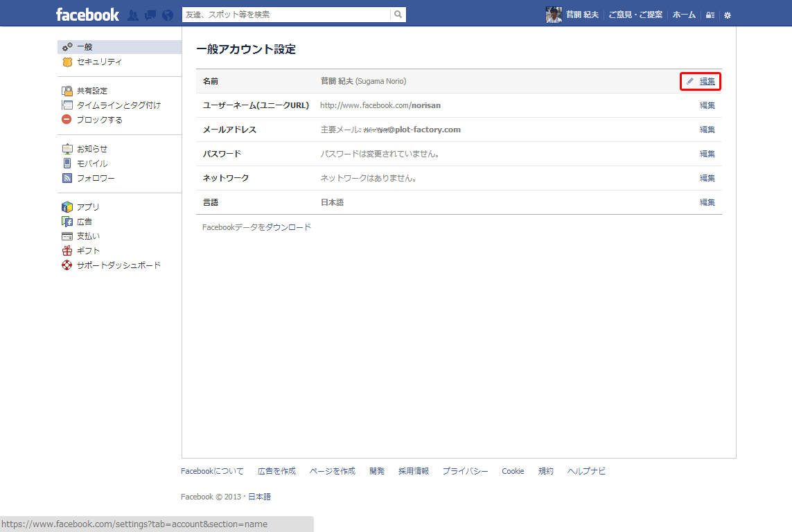Click パスワードは変更されていません text

pos(380,154)
